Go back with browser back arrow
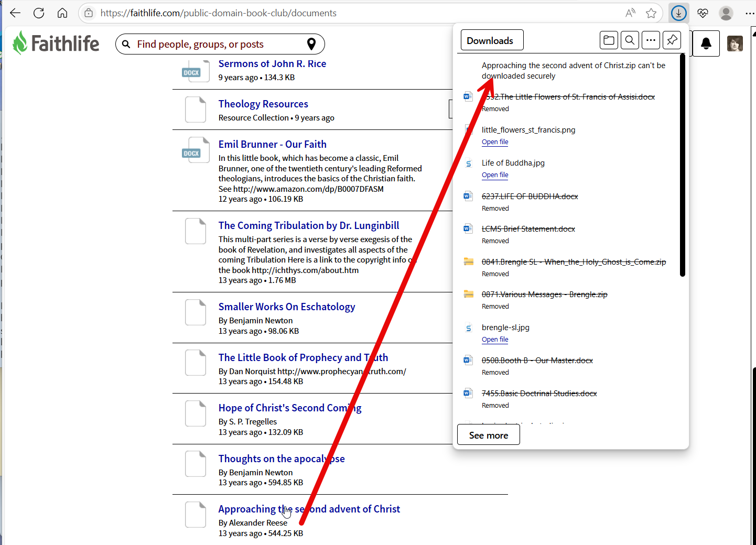This screenshot has width=756, height=545. click(x=15, y=13)
